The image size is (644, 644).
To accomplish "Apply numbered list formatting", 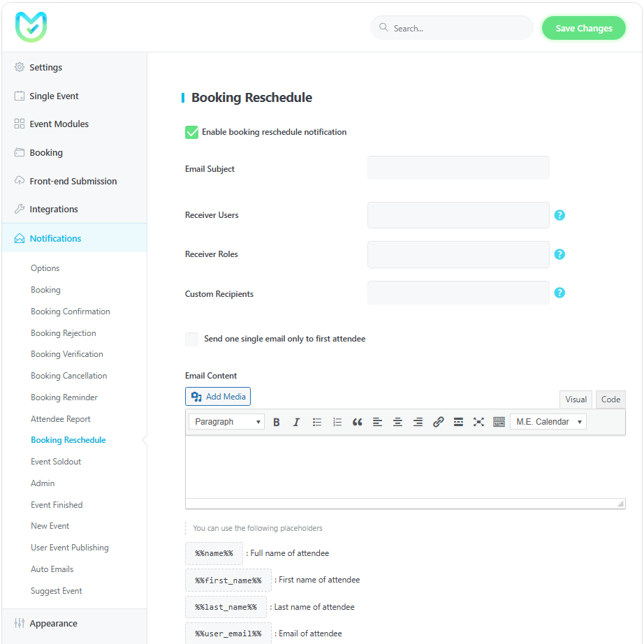I will (x=337, y=422).
